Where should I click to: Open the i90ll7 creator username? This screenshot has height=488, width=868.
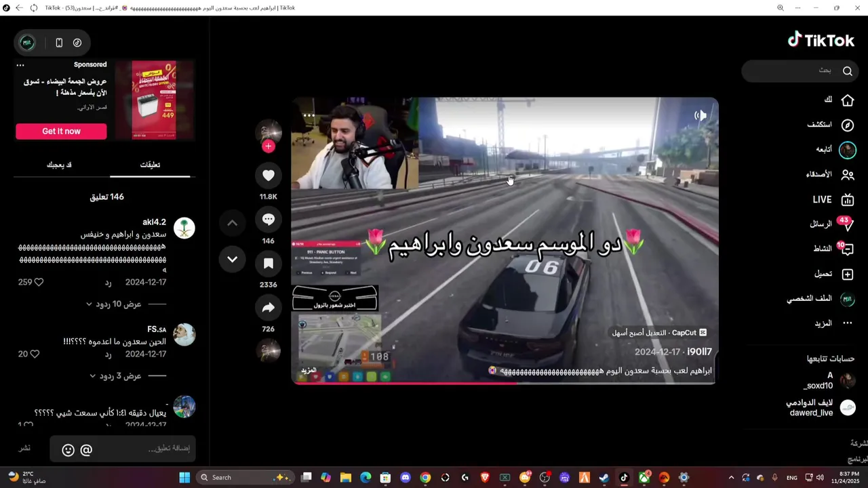(x=699, y=352)
